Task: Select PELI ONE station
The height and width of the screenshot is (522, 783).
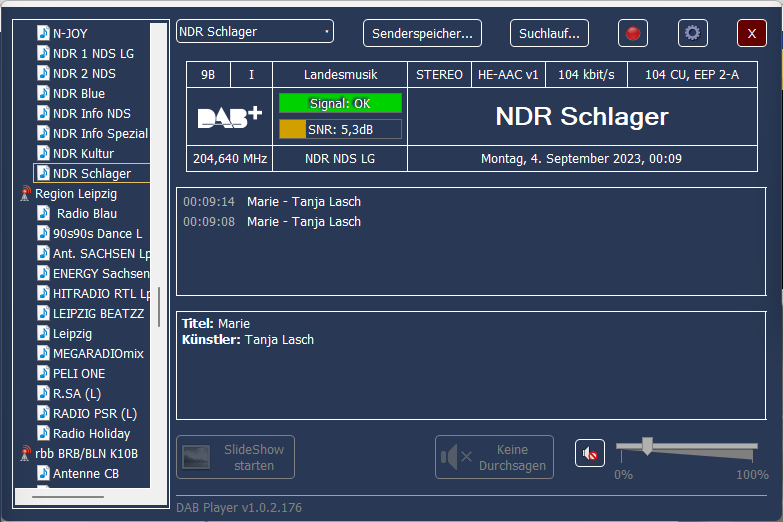Action: click(x=79, y=373)
